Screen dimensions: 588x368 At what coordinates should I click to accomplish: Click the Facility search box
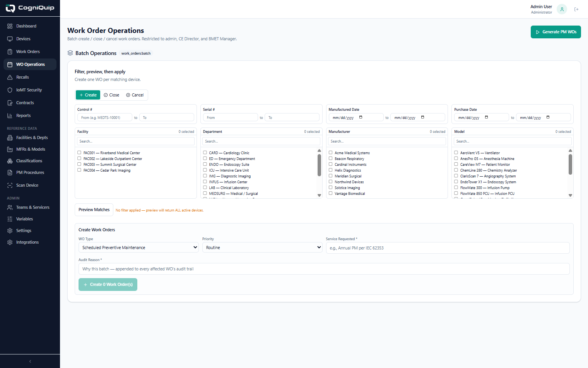point(136,141)
